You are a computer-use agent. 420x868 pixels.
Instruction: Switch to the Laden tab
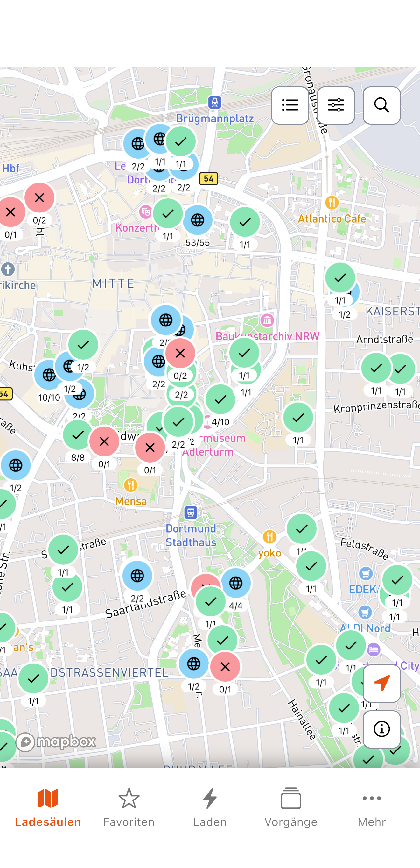coord(210,807)
